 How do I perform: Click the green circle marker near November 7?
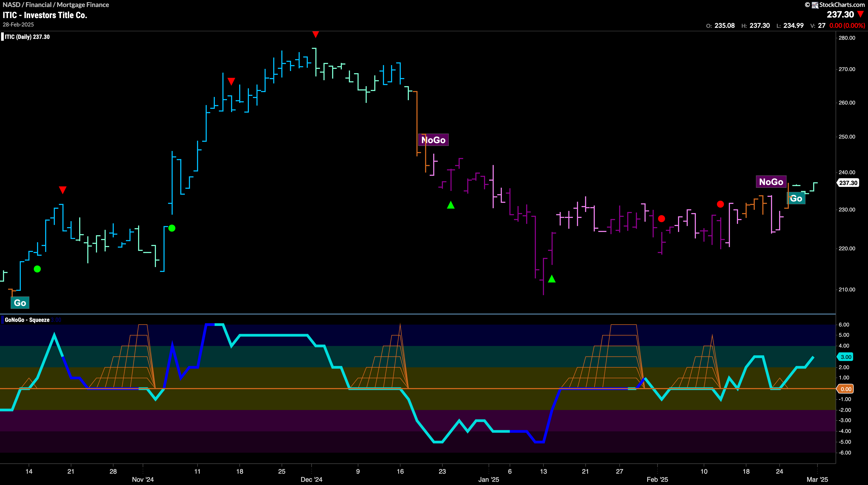tap(172, 228)
